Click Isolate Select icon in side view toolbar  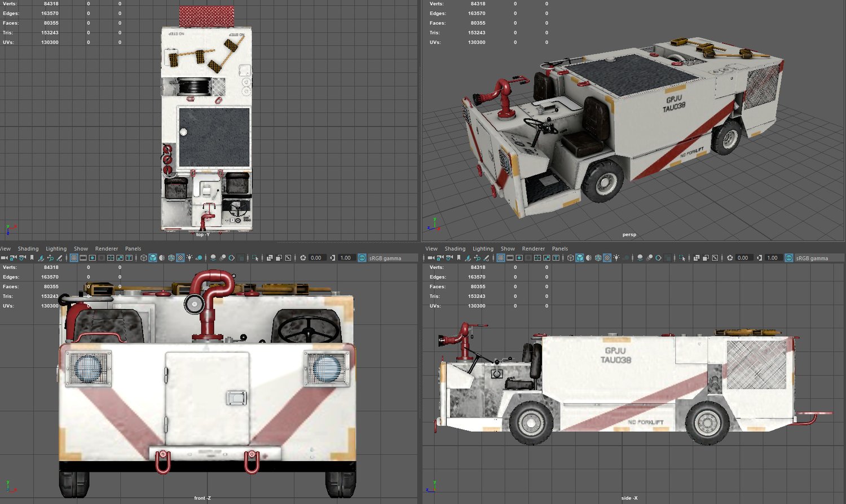click(682, 258)
